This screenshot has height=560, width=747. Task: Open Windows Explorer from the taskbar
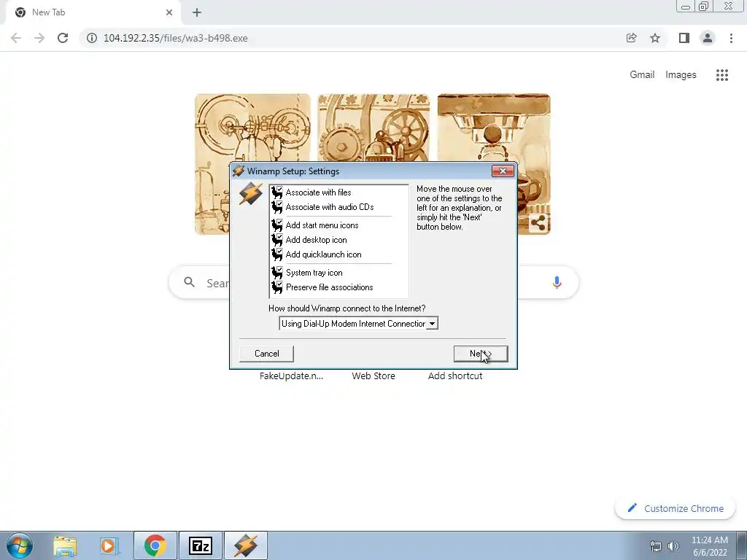pos(64,545)
